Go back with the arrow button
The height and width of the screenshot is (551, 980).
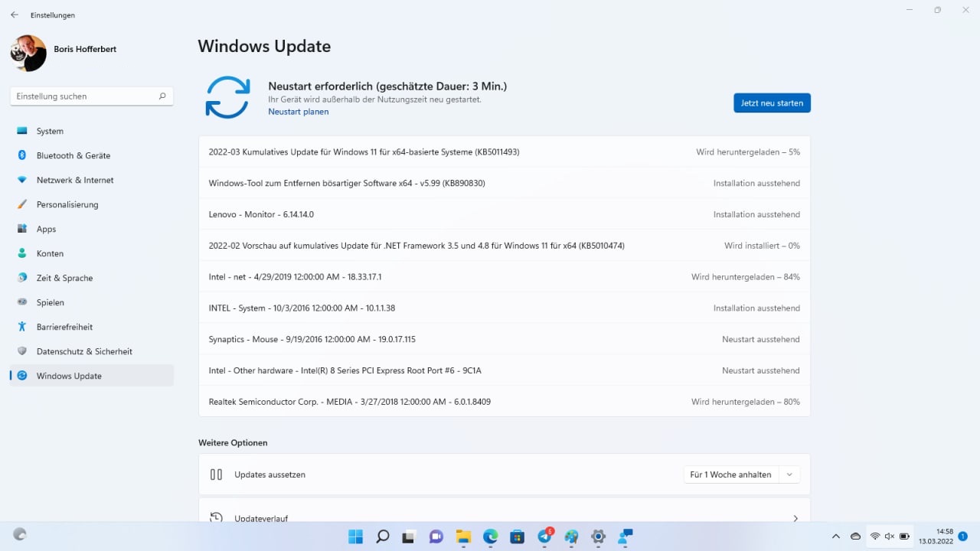(x=15, y=15)
